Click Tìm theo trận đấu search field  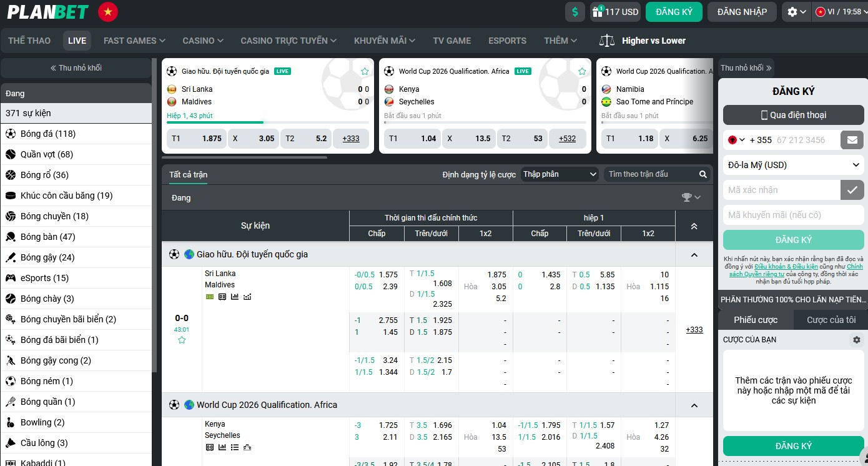[x=651, y=174]
